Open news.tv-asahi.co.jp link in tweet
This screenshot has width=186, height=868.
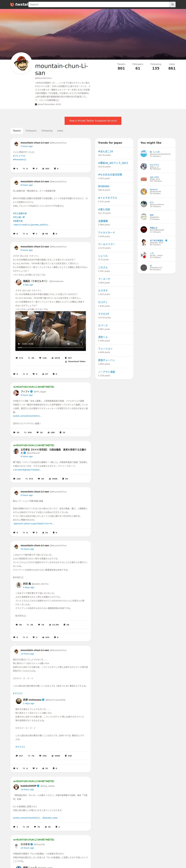pos(31,225)
